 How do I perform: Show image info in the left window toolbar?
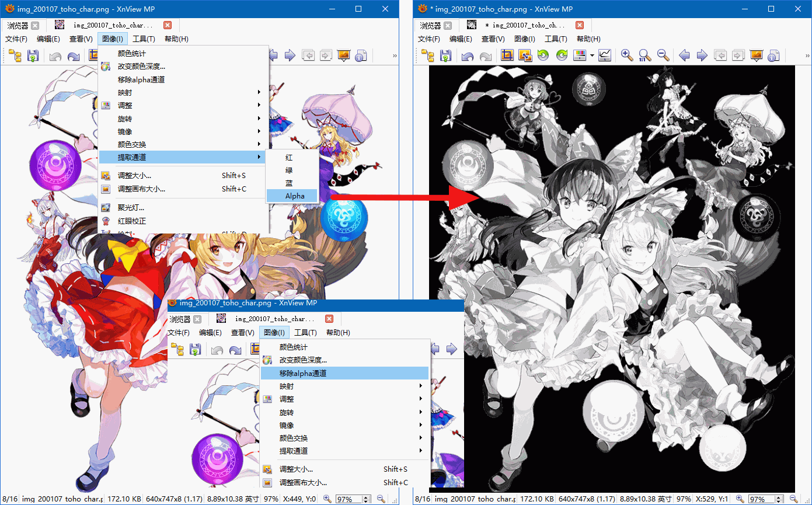tap(361, 55)
